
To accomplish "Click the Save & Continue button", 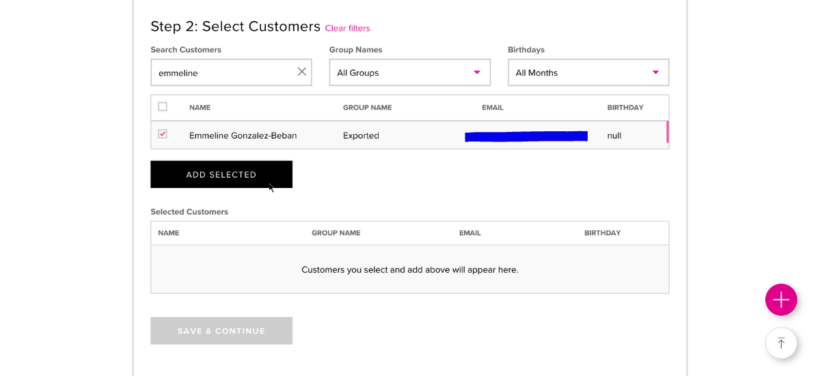I will (x=221, y=331).
